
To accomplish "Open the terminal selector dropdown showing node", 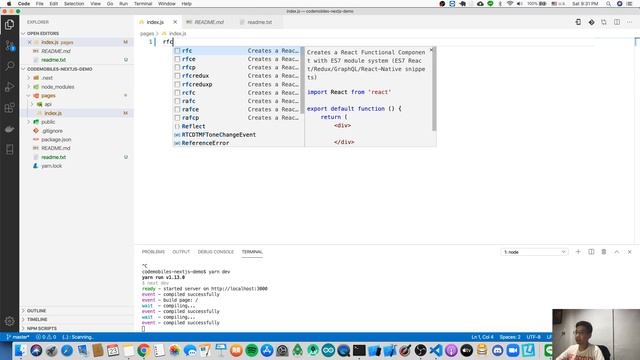I will point(534,252).
